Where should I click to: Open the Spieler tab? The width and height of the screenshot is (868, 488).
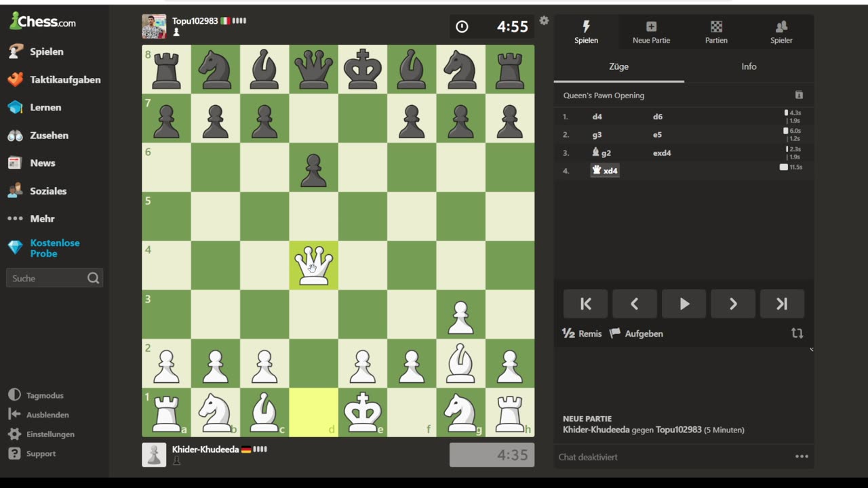pos(781,32)
